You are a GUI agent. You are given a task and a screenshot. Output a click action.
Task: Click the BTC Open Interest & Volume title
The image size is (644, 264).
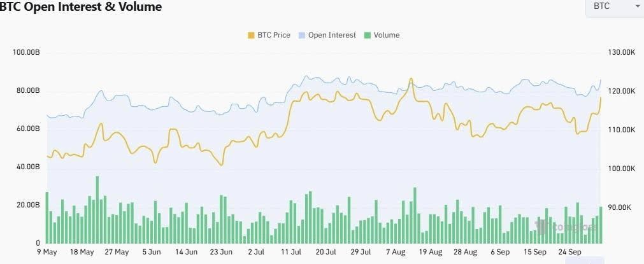tap(81, 7)
